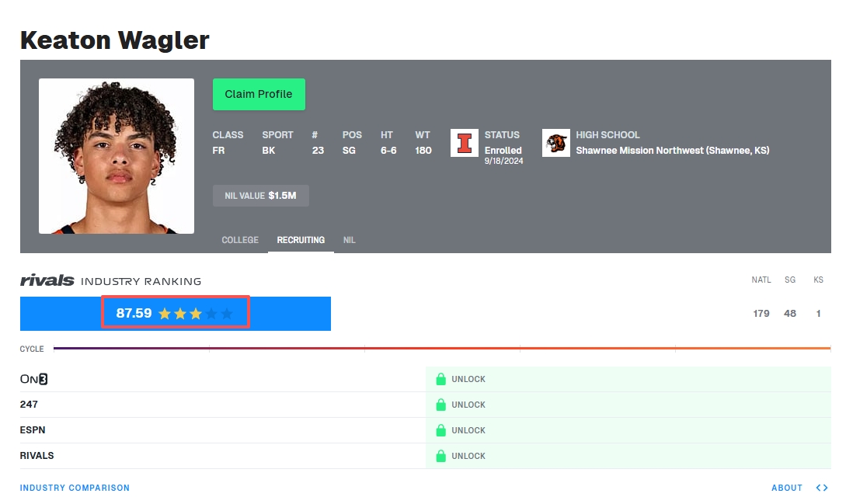The height and width of the screenshot is (504, 846).
Task: Click the NIL Value $1.5M badge
Action: point(260,196)
